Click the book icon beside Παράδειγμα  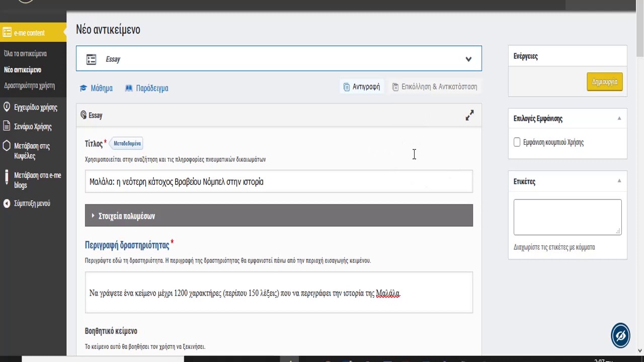click(129, 88)
